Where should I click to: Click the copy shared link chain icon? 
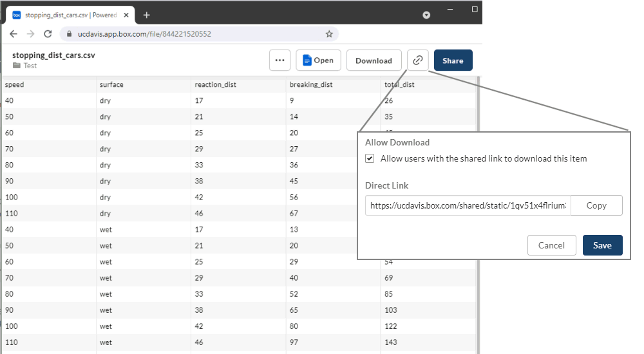pos(418,61)
